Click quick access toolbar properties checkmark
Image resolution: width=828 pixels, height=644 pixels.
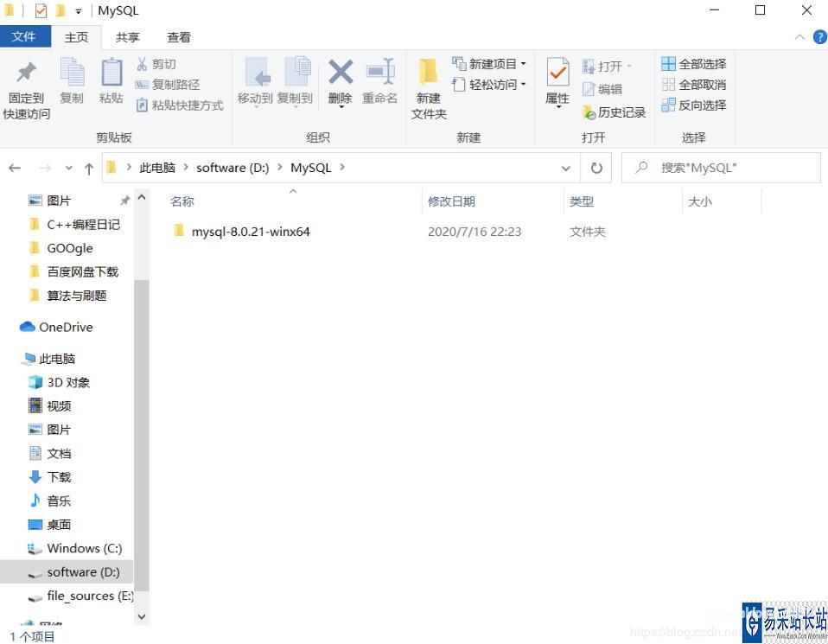click(41, 10)
